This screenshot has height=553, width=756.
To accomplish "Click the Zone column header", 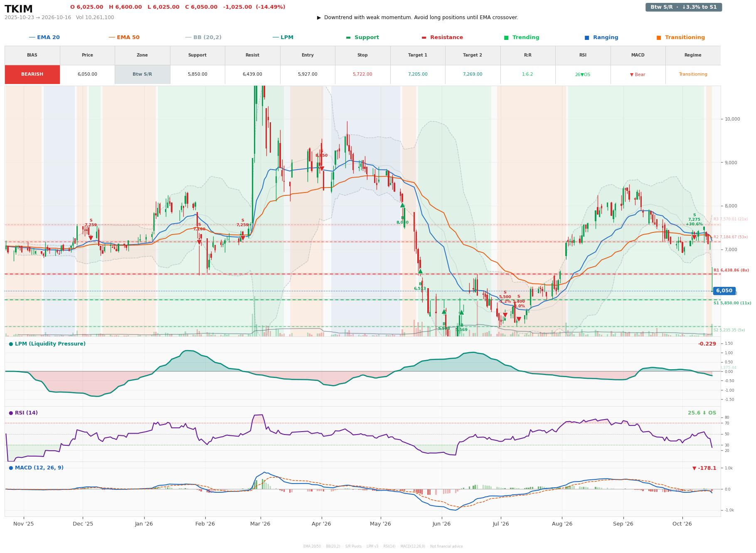I will [x=142, y=55].
